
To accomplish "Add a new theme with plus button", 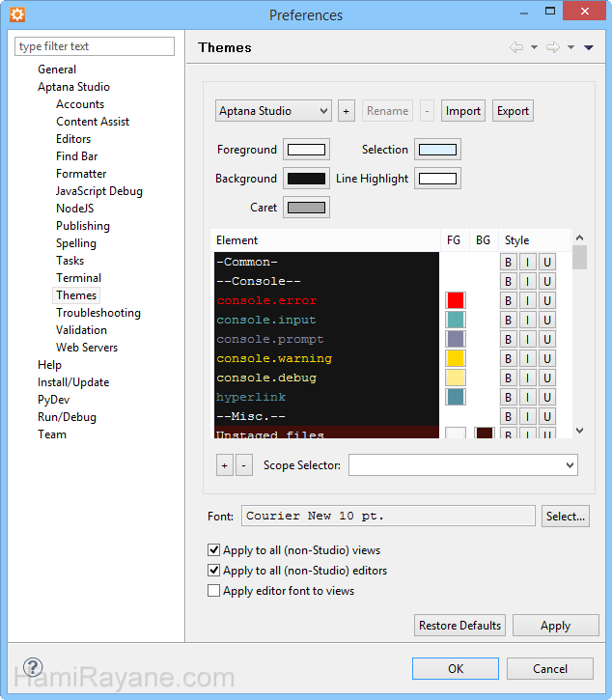I will coord(346,111).
